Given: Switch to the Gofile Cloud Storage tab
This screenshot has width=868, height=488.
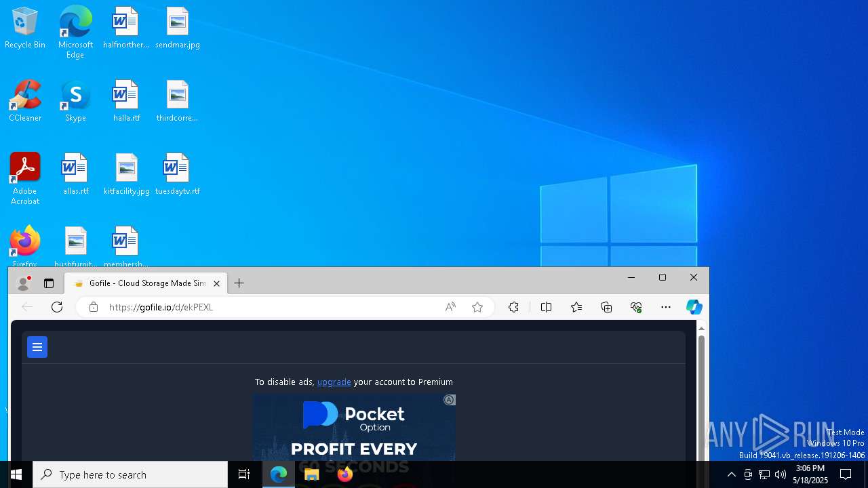Looking at the screenshot, I should [x=145, y=283].
